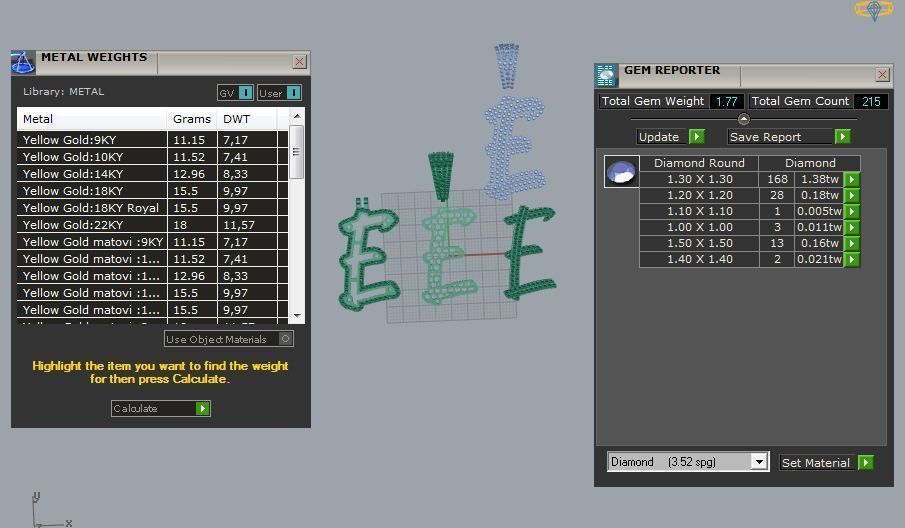Viewport: 905px width, 528px height.
Task: Close the Metal Weights panel
Action: [x=299, y=62]
